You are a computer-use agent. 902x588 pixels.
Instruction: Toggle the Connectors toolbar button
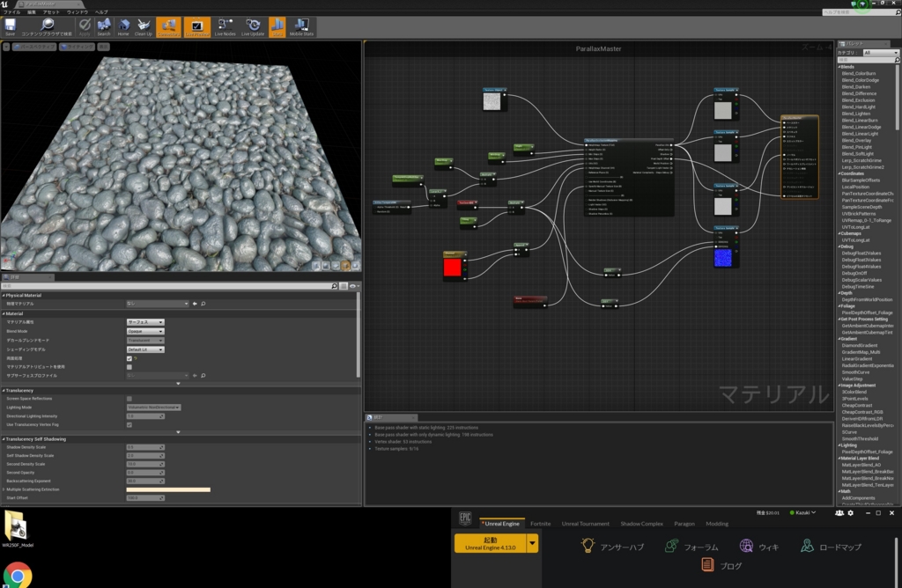168,26
